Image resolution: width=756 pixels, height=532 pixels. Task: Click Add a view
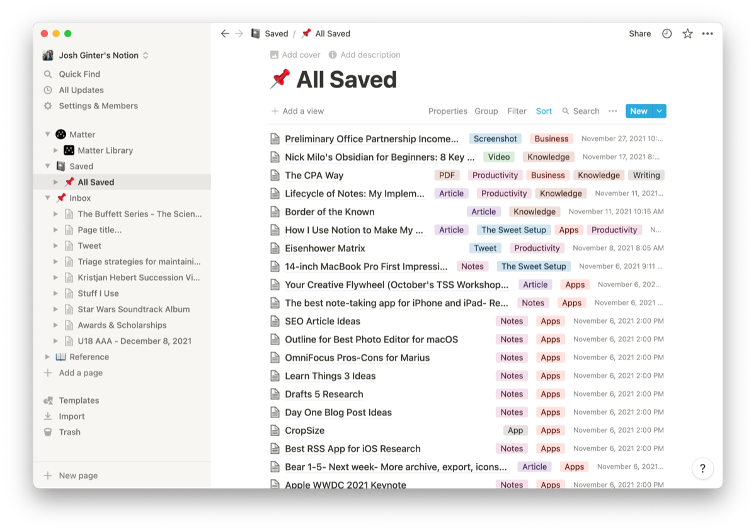click(x=297, y=111)
